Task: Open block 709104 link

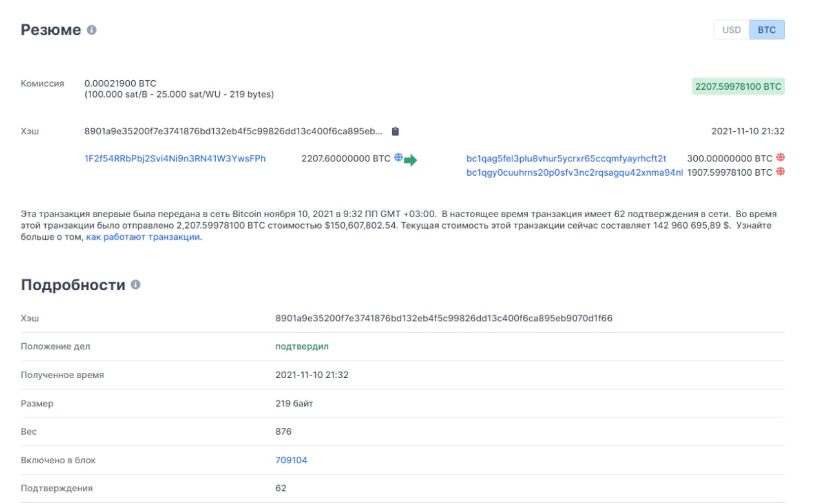Action: pyautogui.click(x=291, y=460)
